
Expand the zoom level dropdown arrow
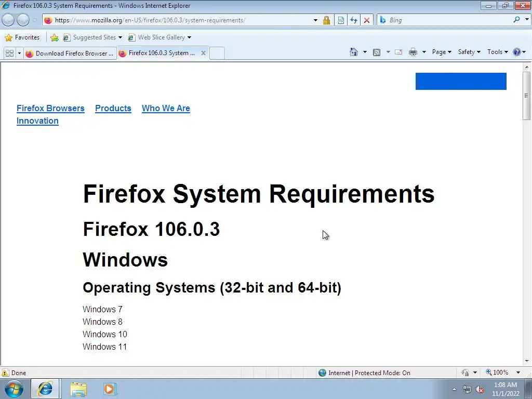coord(518,373)
